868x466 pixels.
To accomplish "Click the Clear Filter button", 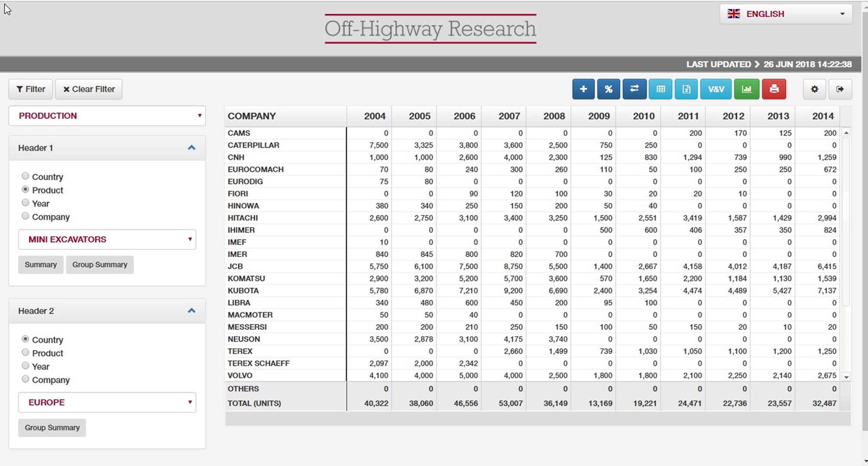I will [x=89, y=89].
